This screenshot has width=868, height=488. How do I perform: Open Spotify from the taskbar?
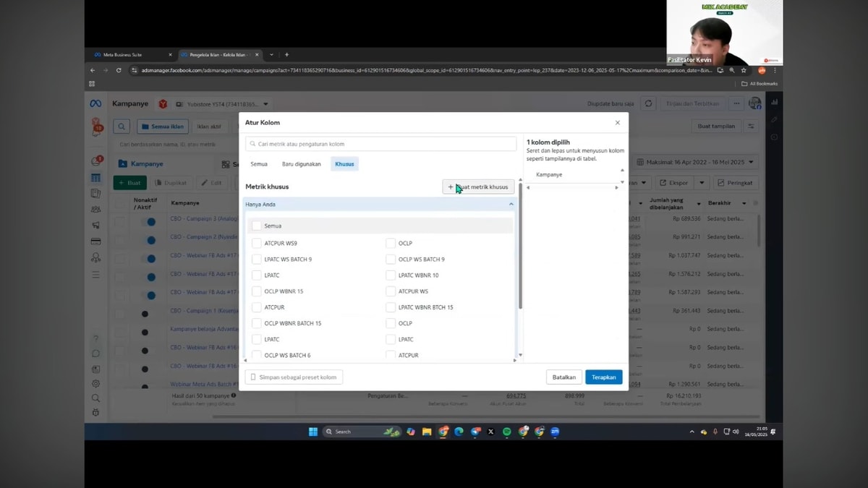pos(507,432)
